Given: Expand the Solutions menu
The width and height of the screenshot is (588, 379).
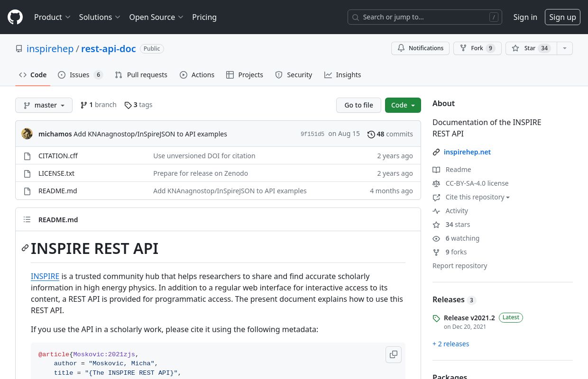Looking at the screenshot, I should click(x=99, y=17).
